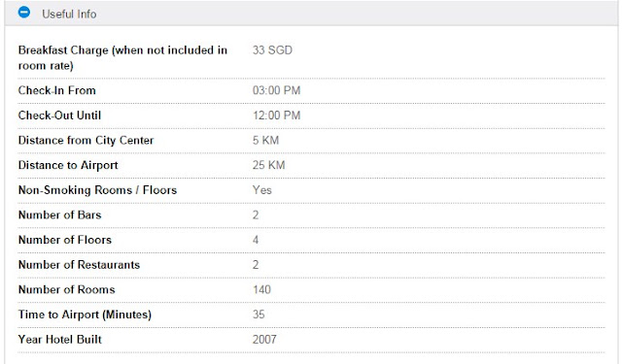Image resolution: width=622 pixels, height=364 pixels.
Task: Click the Yes non-smoking value
Action: click(x=261, y=190)
